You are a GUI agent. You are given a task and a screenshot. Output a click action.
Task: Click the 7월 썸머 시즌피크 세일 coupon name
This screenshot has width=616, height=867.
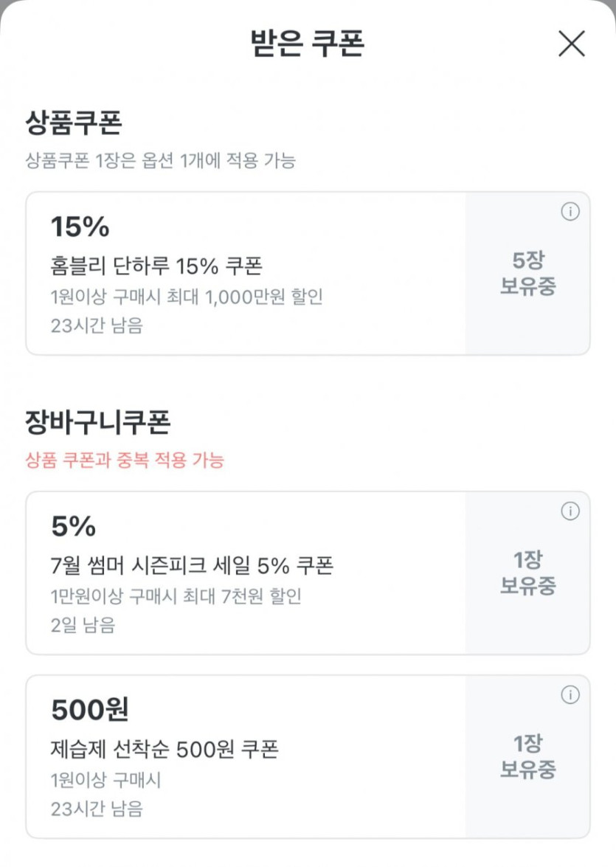192,565
